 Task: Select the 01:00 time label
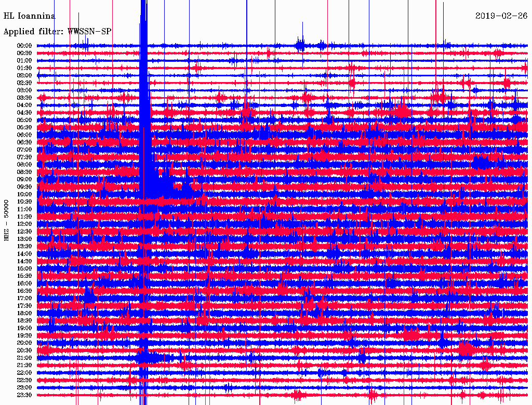click(x=24, y=60)
